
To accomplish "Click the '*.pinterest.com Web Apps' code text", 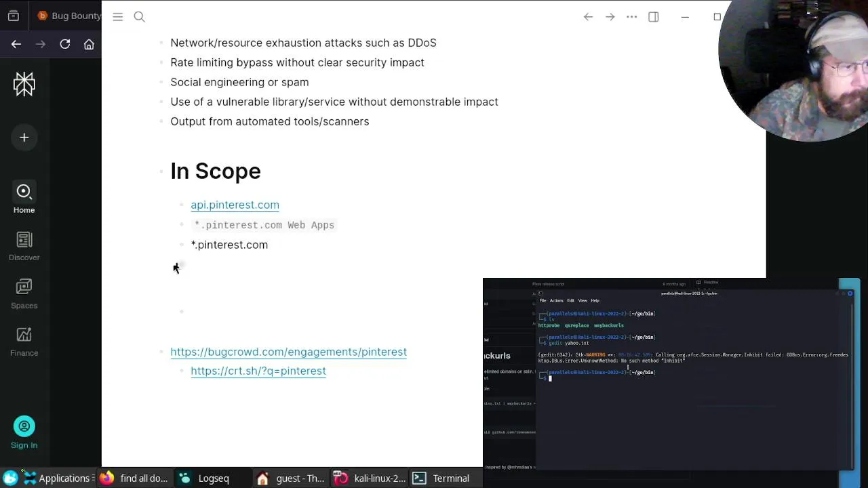I will (264, 225).
